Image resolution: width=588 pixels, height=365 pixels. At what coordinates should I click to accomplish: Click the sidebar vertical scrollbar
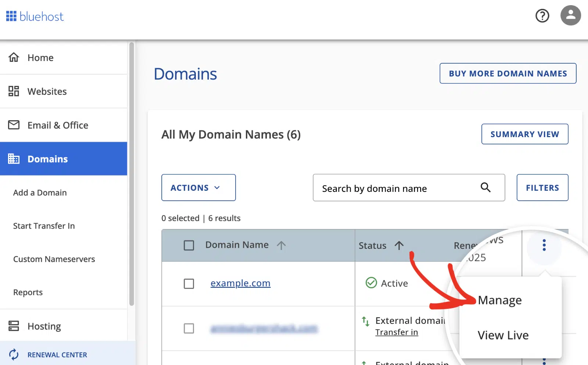coord(132,174)
